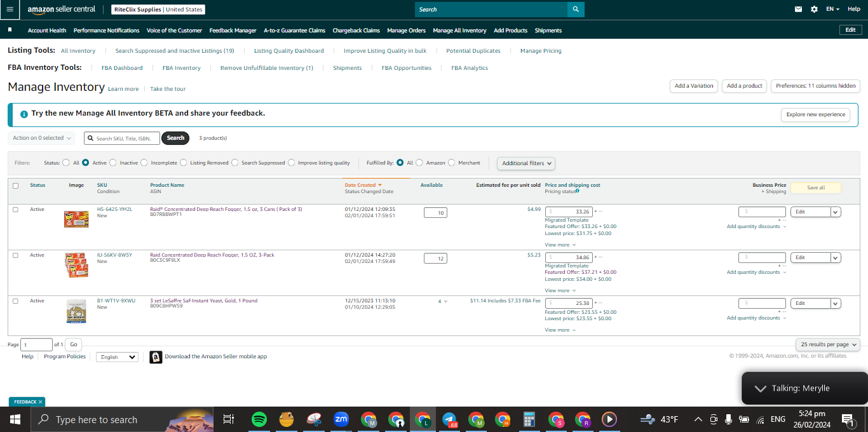This screenshot has height=432, width=868.
Task: Open Manage Pricing listing tool
Action: coord(541,51)
